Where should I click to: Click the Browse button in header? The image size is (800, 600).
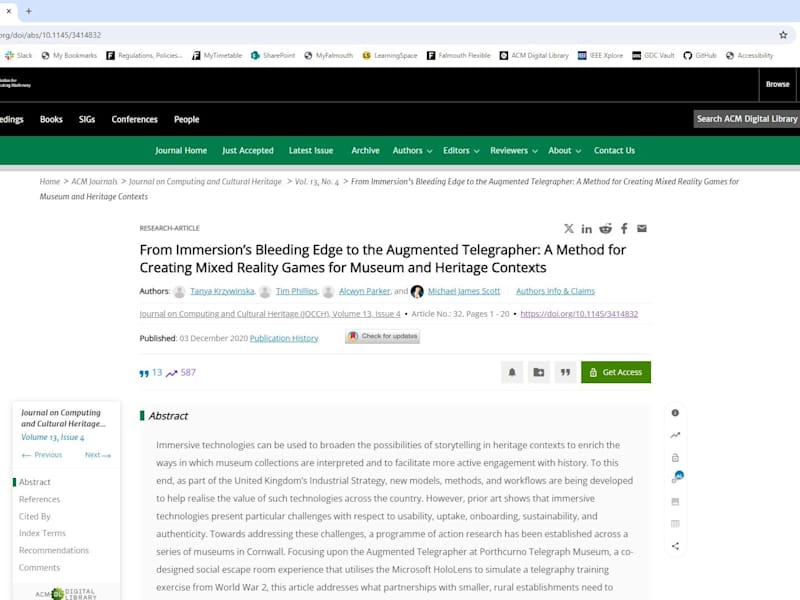click(x=777, y=84)
